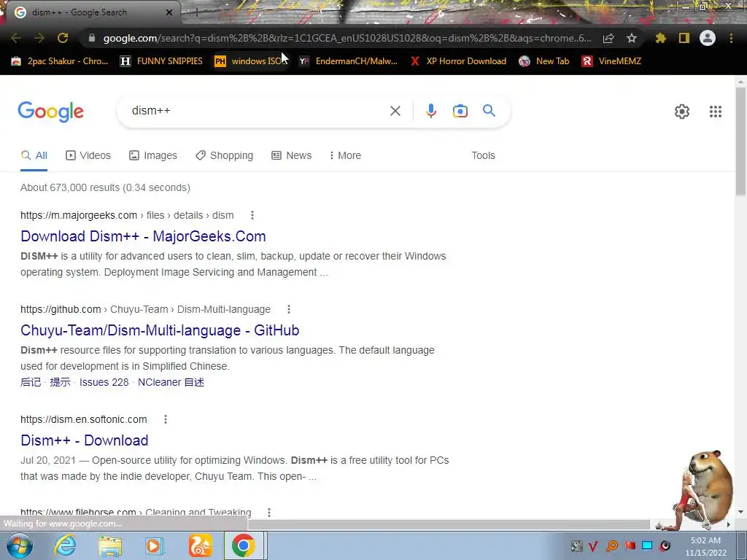Viewport: 747px width, 560px height.
Task: Open the Extensions puzzle icon
Action: click(x=661, y=38)
